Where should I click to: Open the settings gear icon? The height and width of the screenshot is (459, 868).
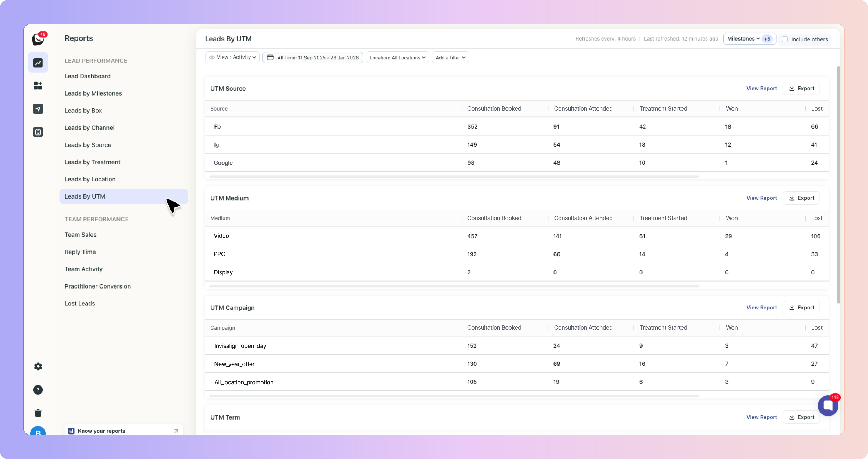[x=38, y=366]
